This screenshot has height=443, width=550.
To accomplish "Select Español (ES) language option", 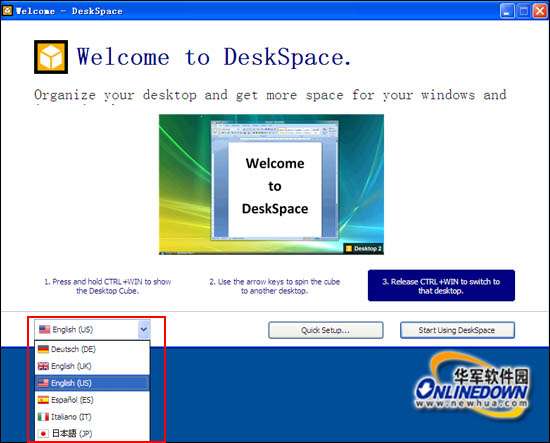I will coord(92,400).
